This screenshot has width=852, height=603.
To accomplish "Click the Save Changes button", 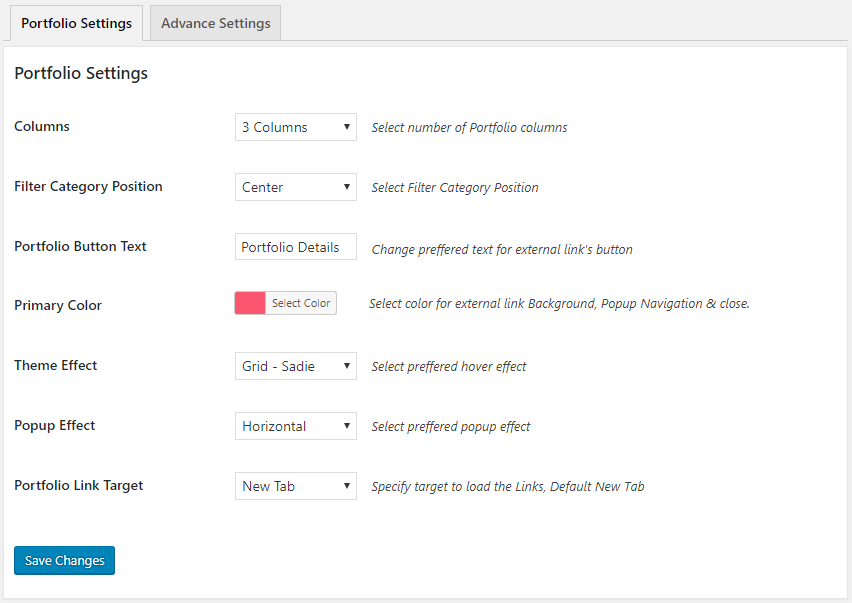I will [64, 561].
